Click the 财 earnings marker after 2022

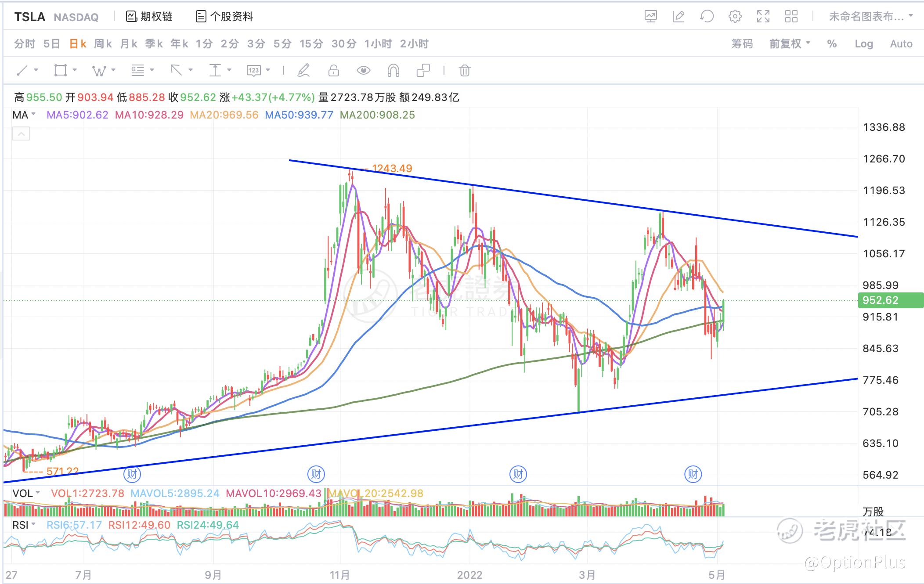518,474
